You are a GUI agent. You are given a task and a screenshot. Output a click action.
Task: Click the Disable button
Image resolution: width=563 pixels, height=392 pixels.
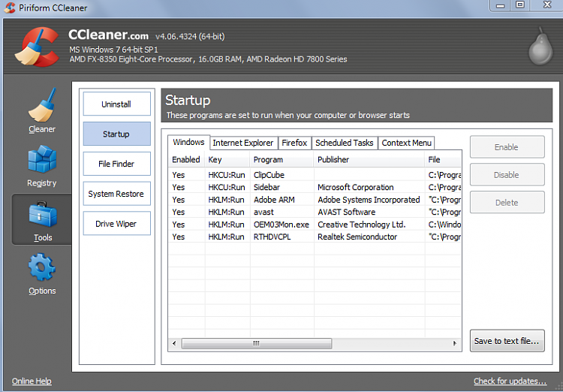point(507,174)
